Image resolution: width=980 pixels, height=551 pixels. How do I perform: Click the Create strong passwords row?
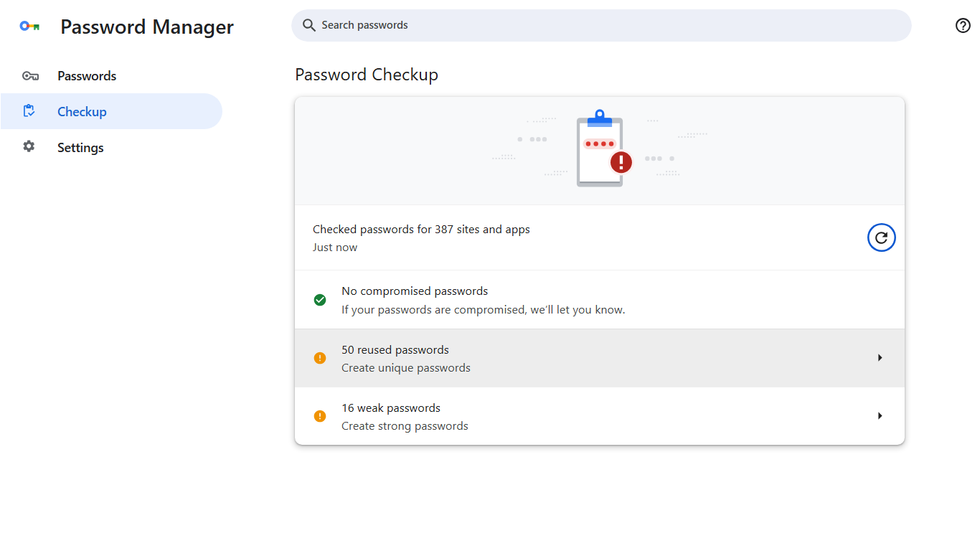405,425
